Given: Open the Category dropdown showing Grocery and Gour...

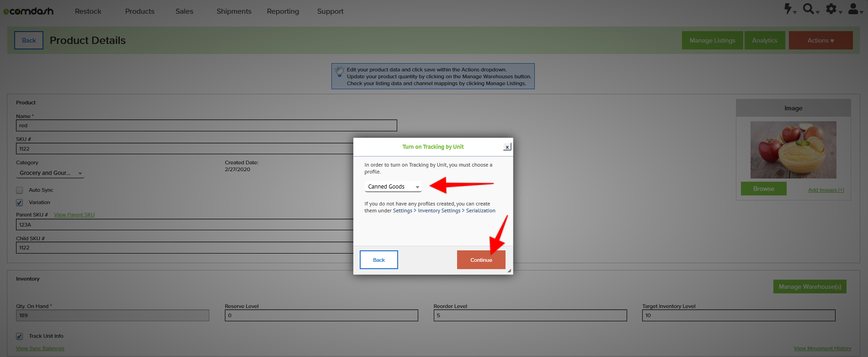Looking at the screenshot, I should click(x=50, y=173).
